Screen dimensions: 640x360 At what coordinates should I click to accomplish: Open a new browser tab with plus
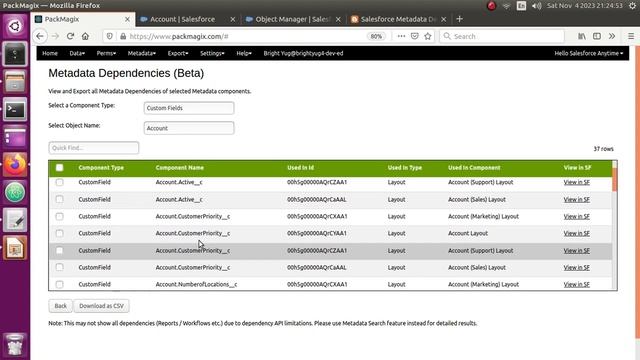460,19
